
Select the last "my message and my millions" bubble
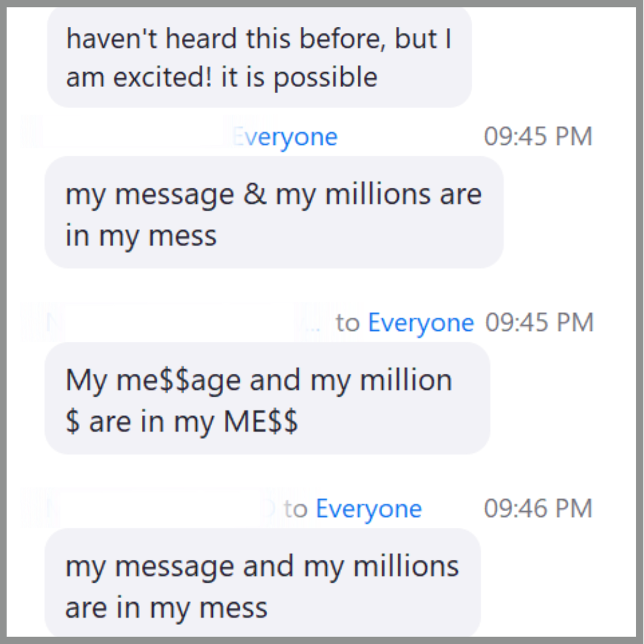point(262,585)
